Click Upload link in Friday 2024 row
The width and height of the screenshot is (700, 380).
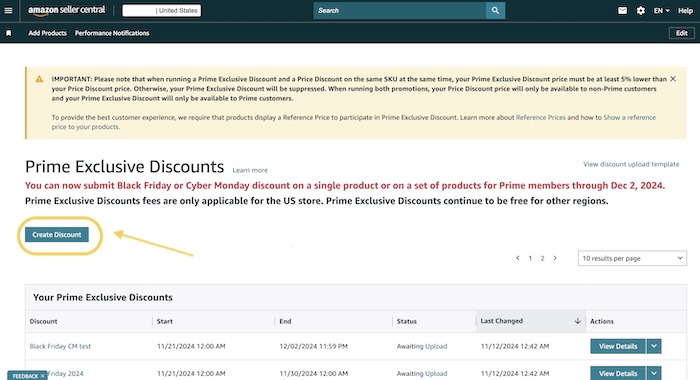(x=436, y=373)
